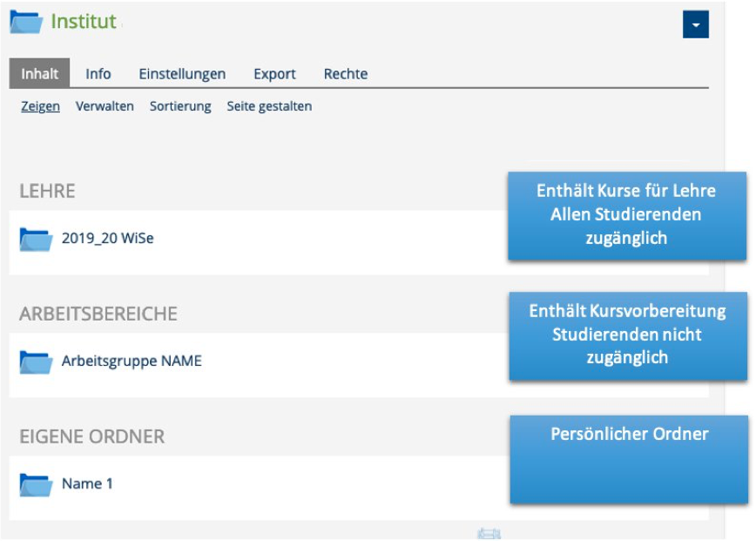The image size is (756, 541).
Task: Open the Sortierung sub-tab
Action: click(180, 106)
